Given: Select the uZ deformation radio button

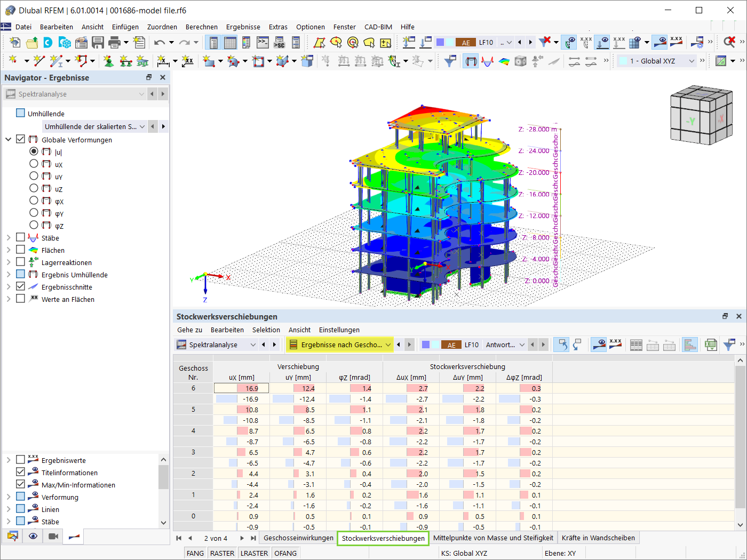Looking at the screenshot, I should pos(34,188).
